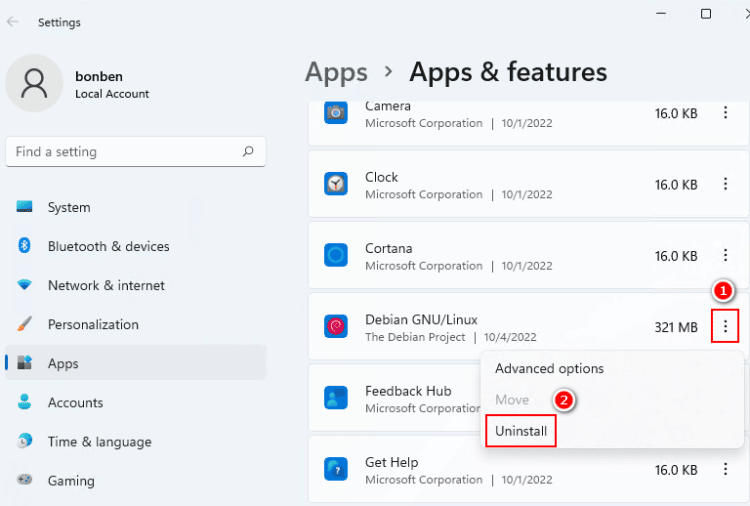Choose Uninstall from the context menu
Viewport: 750px width, 506px height.
click(520, 431)
